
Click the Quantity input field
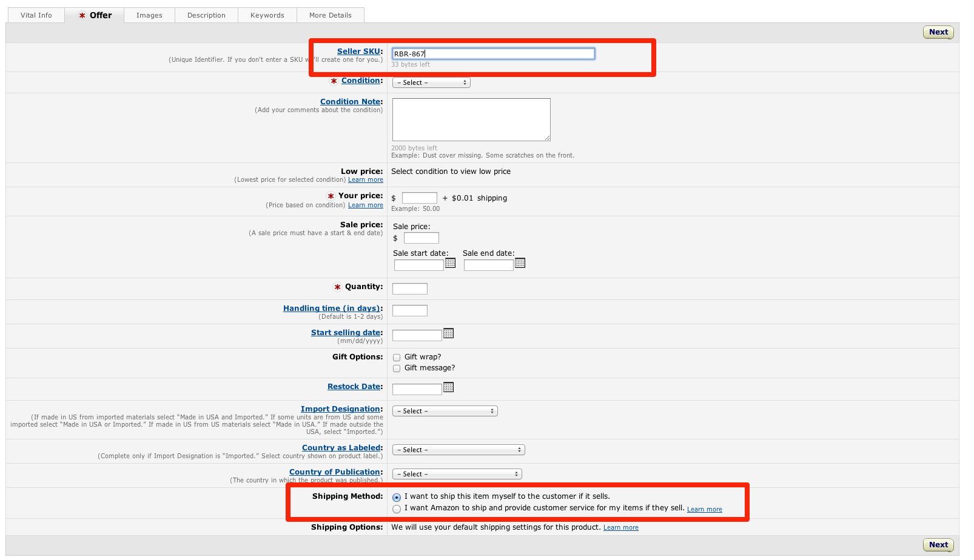410,289
